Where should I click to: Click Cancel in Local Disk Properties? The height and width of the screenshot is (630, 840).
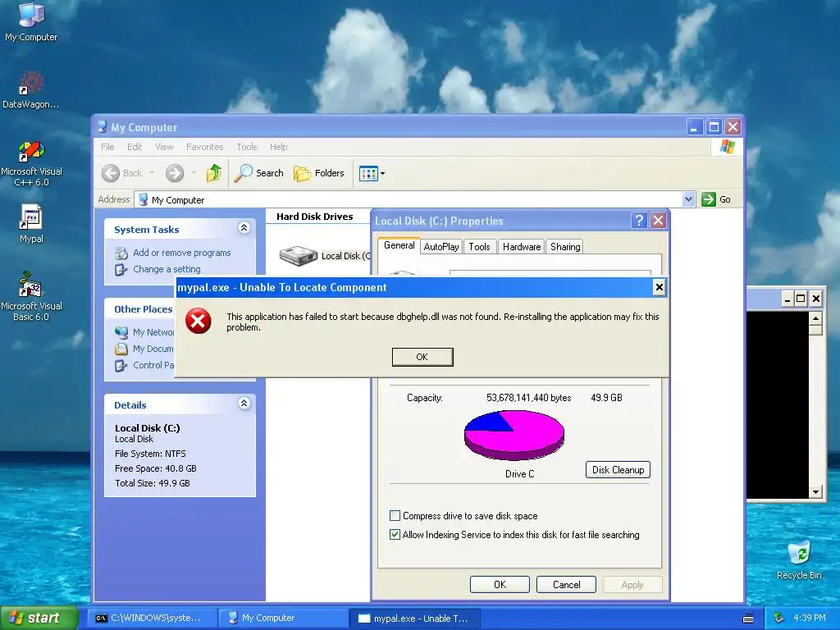566,584
